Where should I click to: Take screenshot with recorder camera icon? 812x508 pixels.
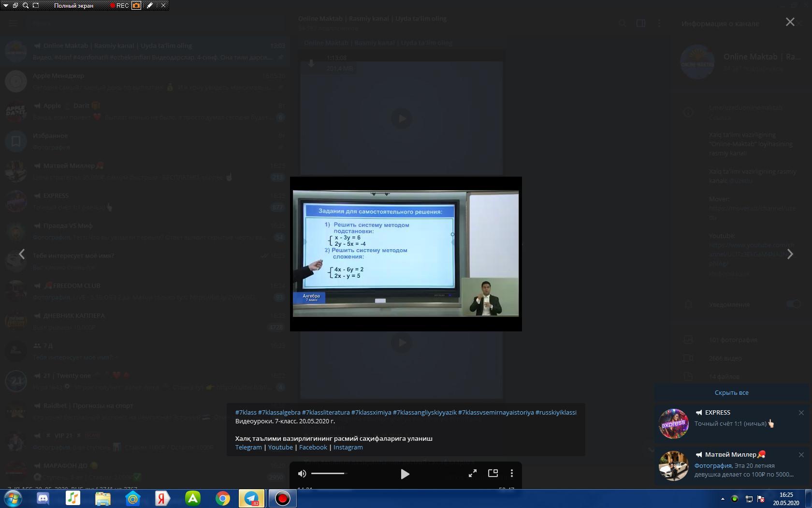coord(136,6)
